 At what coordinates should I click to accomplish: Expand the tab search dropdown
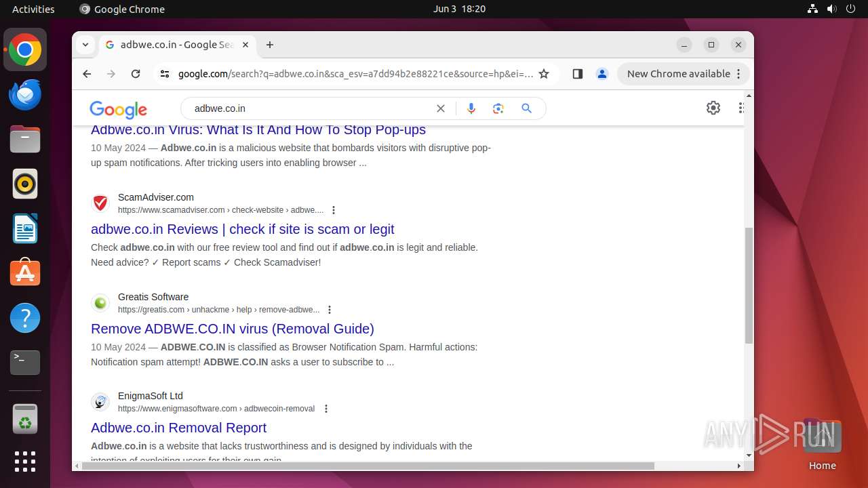85,45
